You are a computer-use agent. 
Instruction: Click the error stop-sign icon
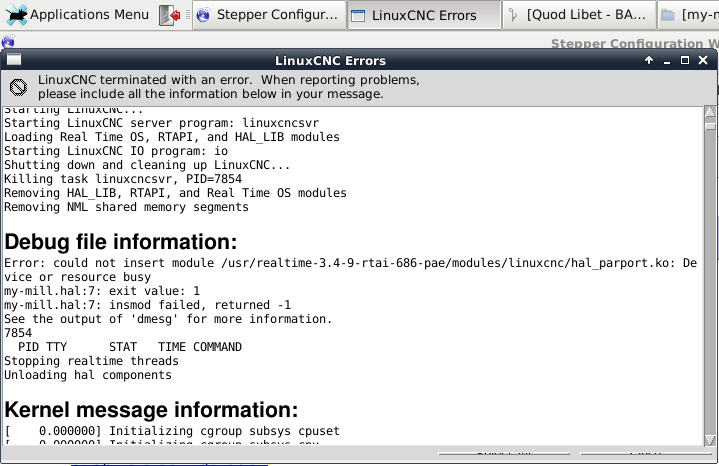[x=18, y=87]
